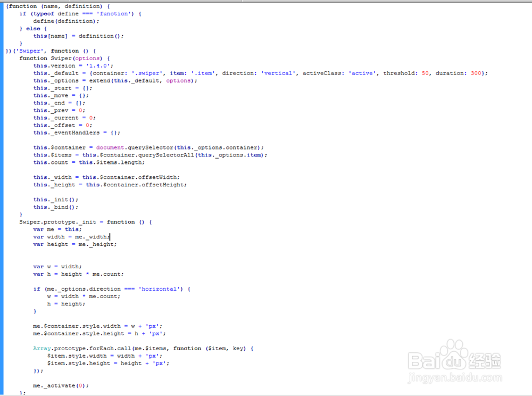Viewport: 532px width, 396px height.
Task: Click 'this._init();' call
Action: click(x=56, y=200)
